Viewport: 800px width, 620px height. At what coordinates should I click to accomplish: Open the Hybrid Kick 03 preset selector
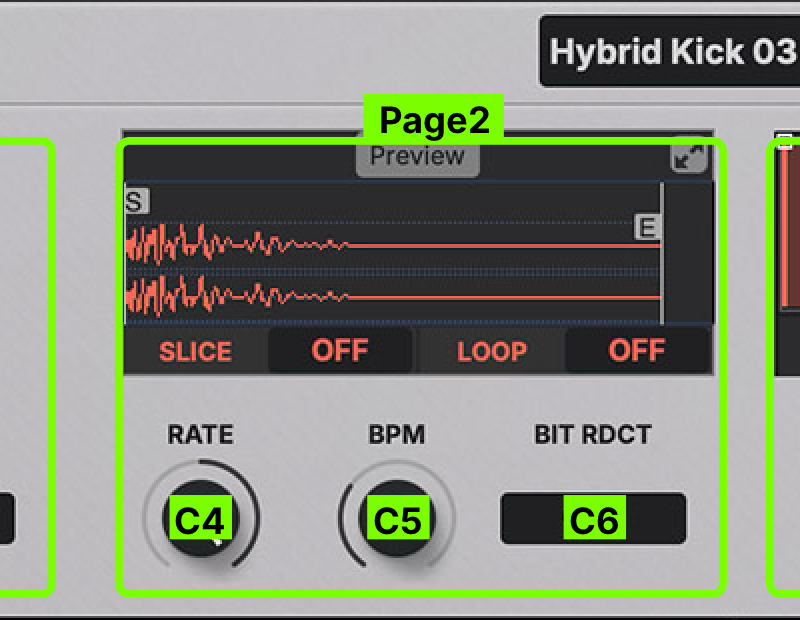(670, 51)
